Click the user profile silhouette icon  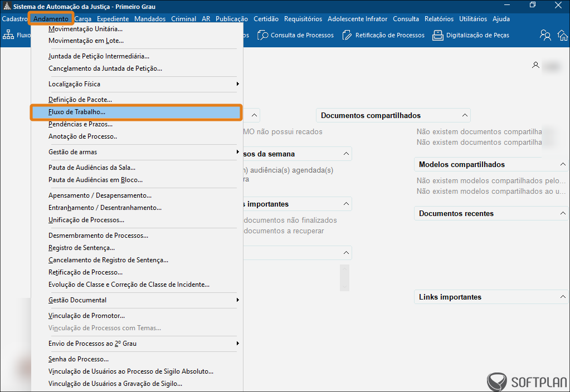click(x=535, y=65)
